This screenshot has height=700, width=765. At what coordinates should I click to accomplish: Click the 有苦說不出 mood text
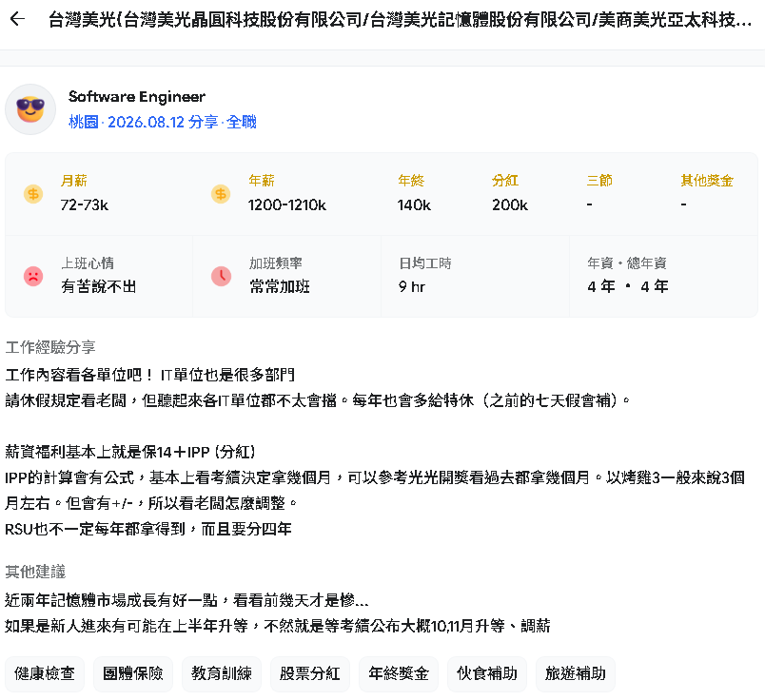click(99, 286)
